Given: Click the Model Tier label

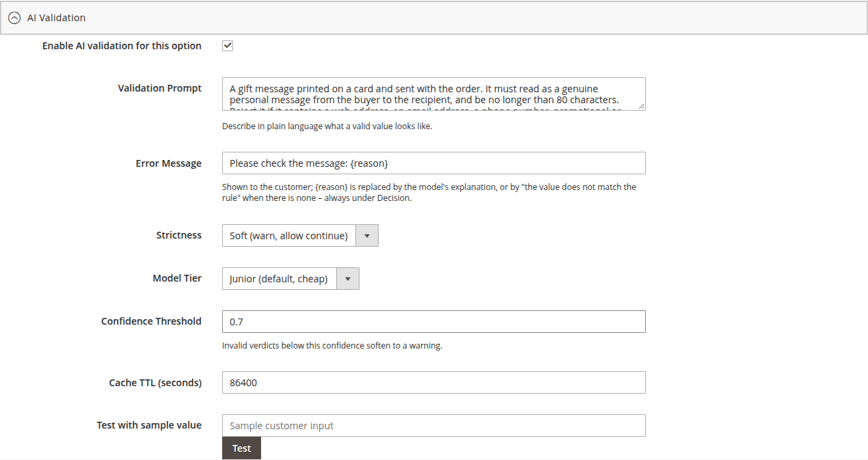Looking at the screenshot, I should click(x=177, y=278).
